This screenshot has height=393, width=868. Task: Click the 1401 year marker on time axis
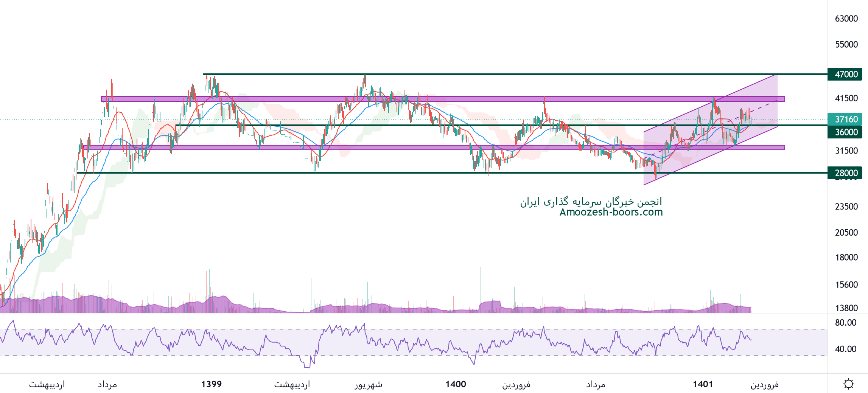tap(703, 384)
